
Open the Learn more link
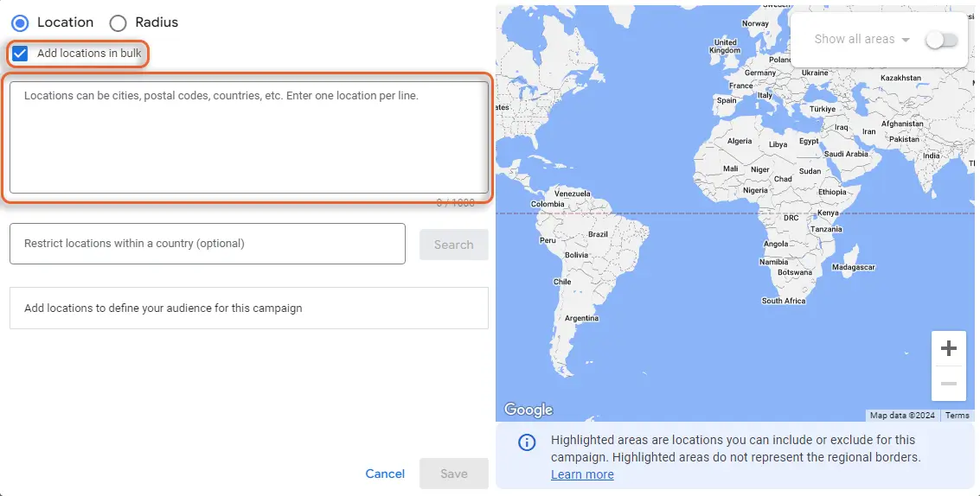582,474
